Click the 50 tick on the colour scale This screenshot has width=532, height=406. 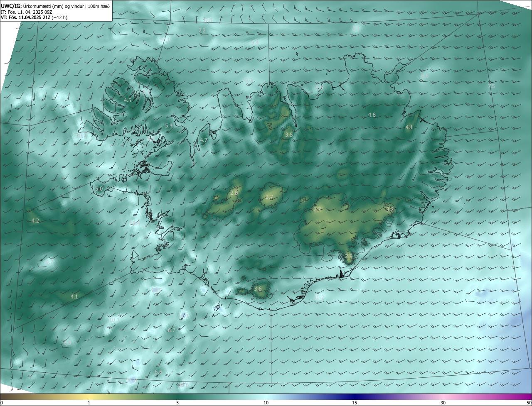pos(529,403)
